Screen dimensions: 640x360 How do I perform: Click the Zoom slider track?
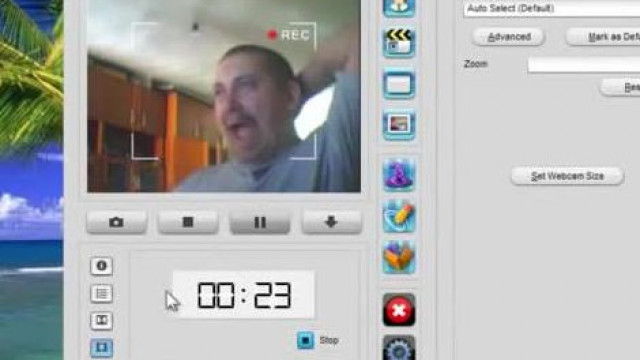[x=584, y=64]
